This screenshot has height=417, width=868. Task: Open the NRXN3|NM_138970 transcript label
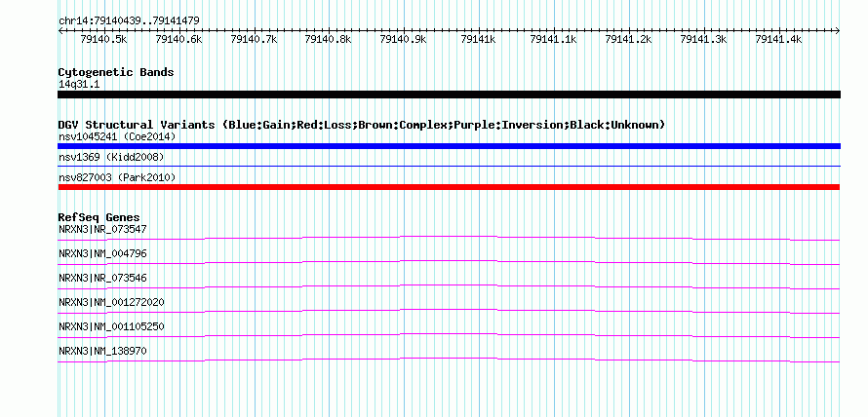pos(102,351)
